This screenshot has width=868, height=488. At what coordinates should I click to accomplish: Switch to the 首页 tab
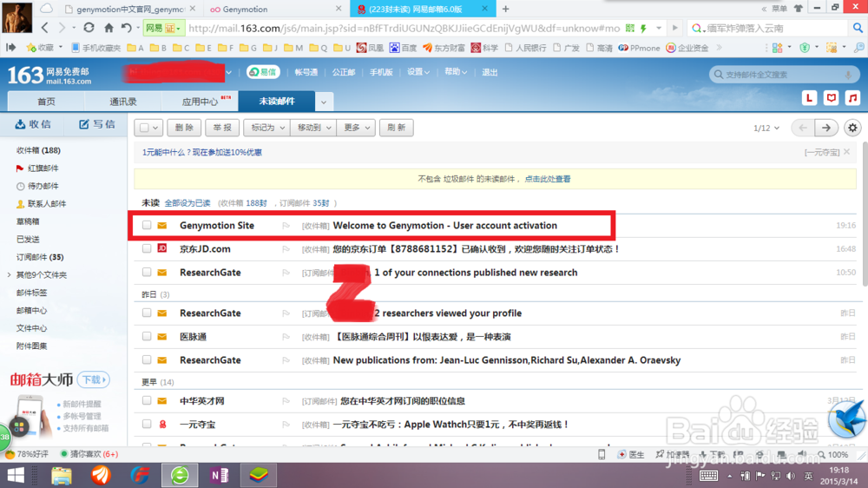(x=46, y=102)
